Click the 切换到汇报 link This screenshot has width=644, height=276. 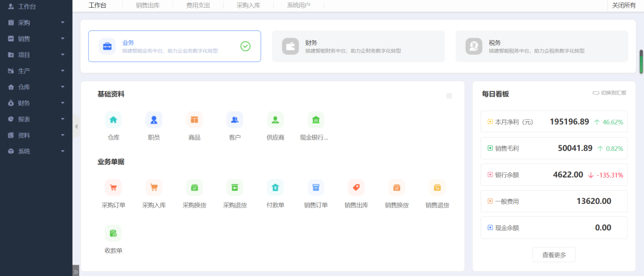[609, 93]
